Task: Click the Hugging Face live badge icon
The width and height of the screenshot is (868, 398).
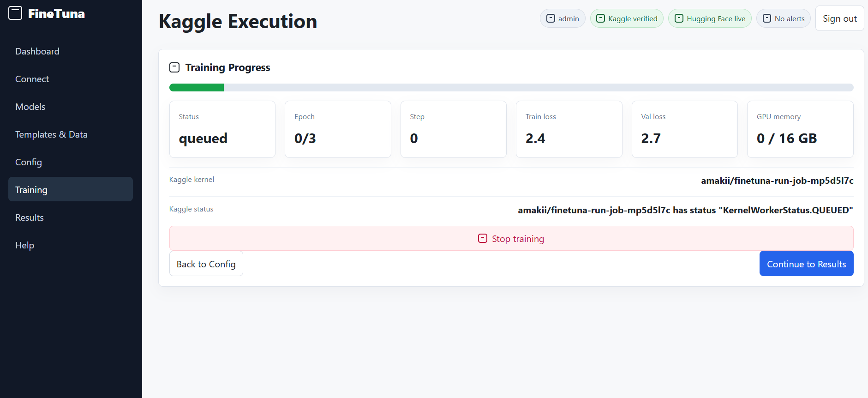Action: 679,18
